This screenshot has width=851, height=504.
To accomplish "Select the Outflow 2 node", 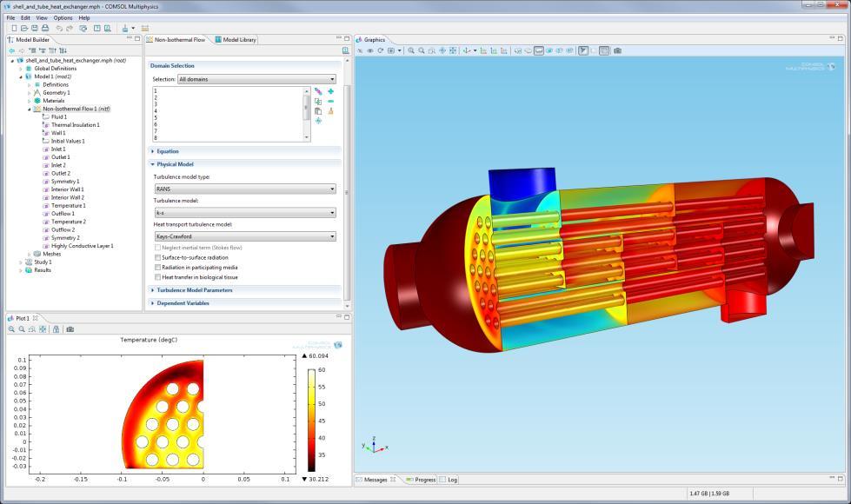I will (x=63, y=229).
